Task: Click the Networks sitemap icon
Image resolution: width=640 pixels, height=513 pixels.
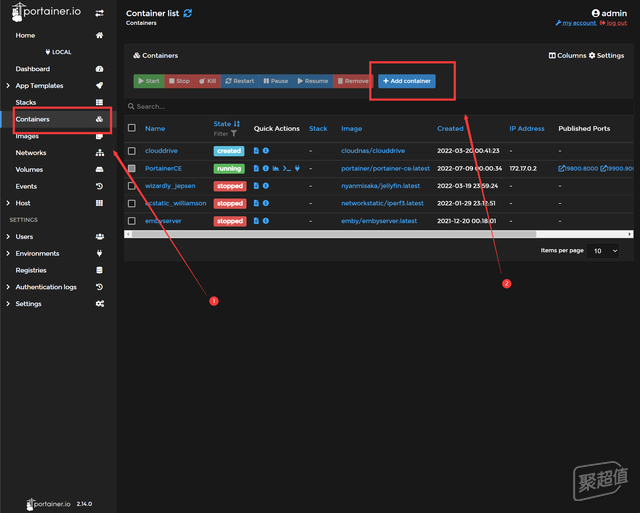Action: tap(99, 153)
